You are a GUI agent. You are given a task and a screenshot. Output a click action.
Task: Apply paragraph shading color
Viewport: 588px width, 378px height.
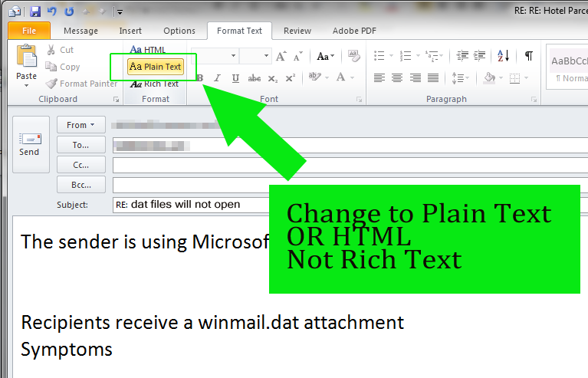[489, 77]
